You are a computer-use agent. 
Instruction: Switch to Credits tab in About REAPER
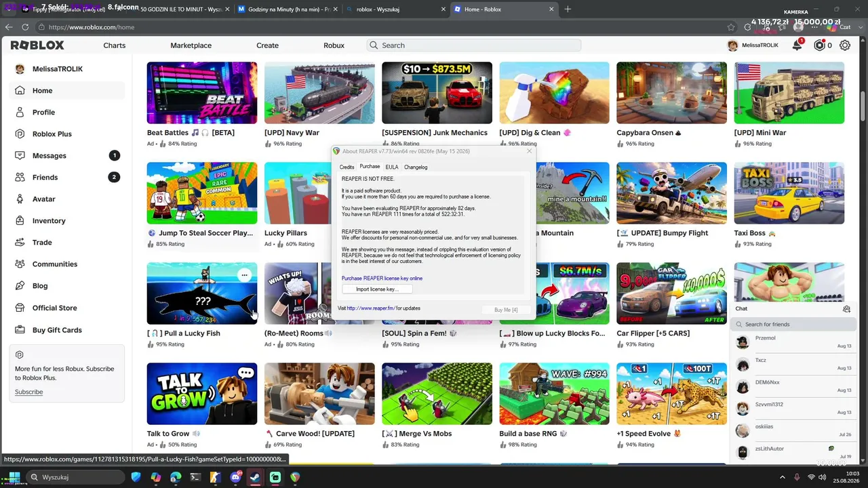tap(347, 167)
